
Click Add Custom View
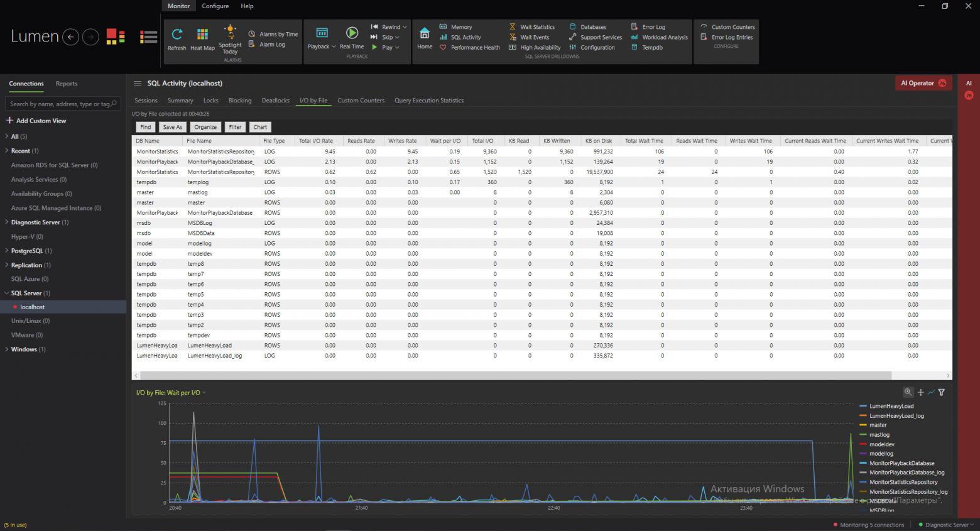tap(36, 121)
